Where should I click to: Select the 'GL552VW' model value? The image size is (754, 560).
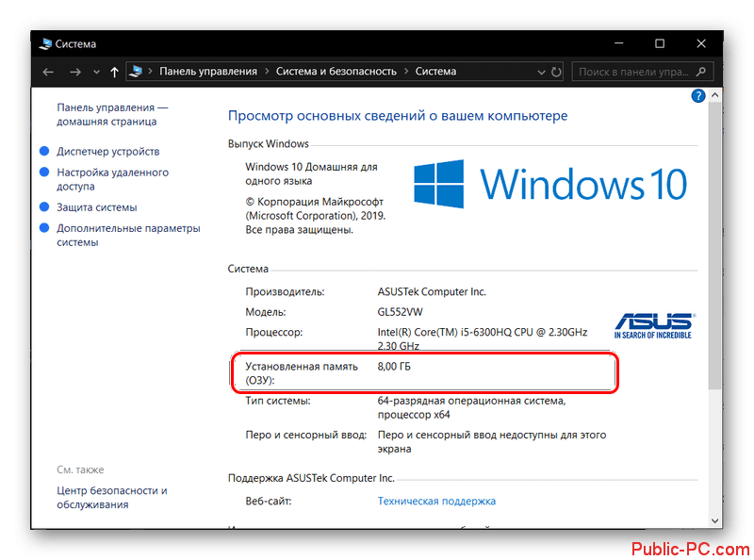tap(400, 312)
